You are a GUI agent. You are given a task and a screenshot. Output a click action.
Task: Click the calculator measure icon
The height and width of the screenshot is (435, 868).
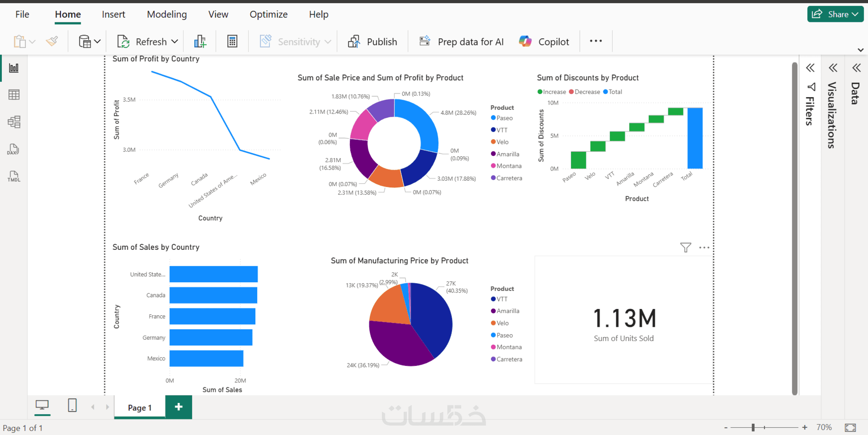232,41
